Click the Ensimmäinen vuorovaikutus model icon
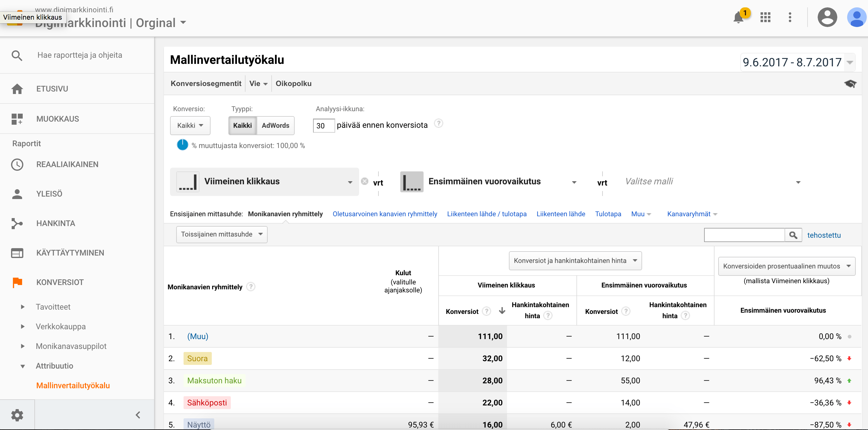This screenshot has height=430, width=868. point(411,182)
